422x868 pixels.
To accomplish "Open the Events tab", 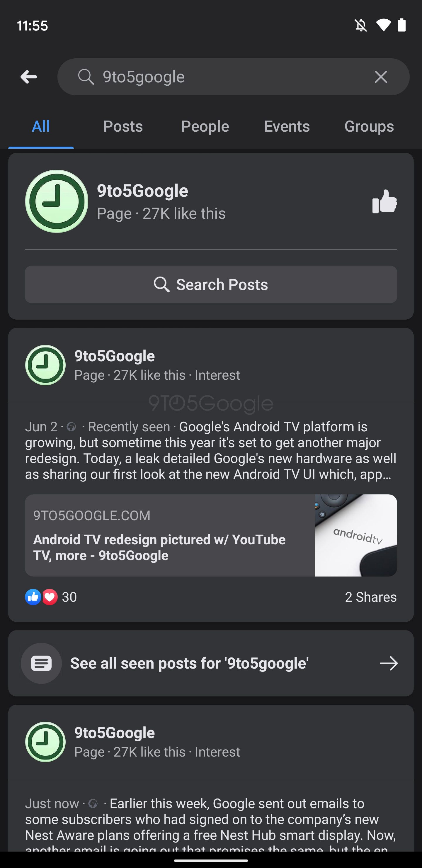I will click(x=287, y=126).
